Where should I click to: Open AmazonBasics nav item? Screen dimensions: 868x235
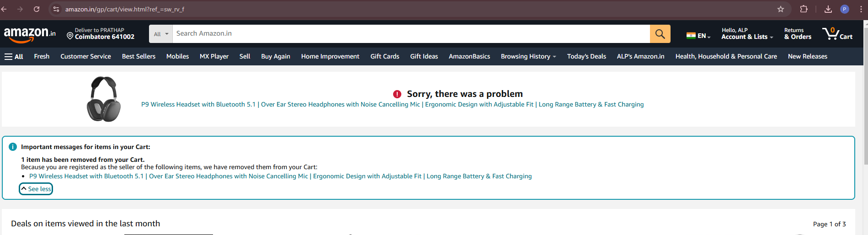(469, 57)
